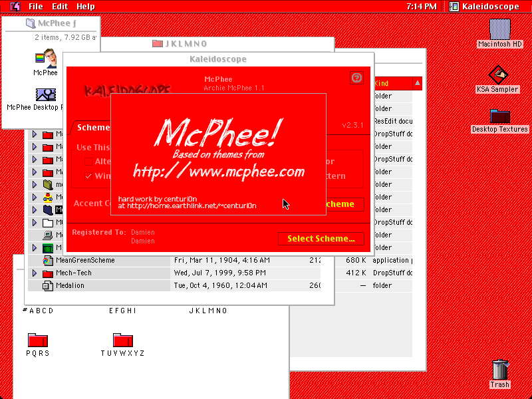Click the Trash can icon
This screenshot has width=532, height=399.
(500, 370)
